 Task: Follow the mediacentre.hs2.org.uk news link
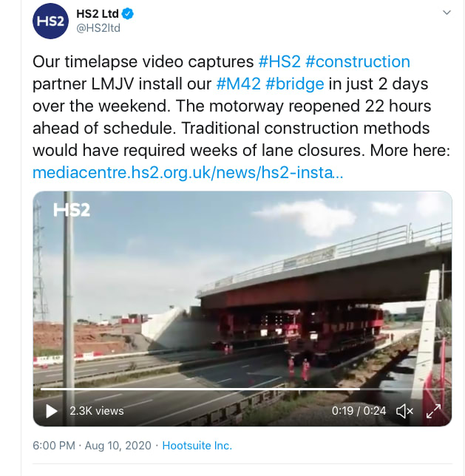[x=188, y=172]
